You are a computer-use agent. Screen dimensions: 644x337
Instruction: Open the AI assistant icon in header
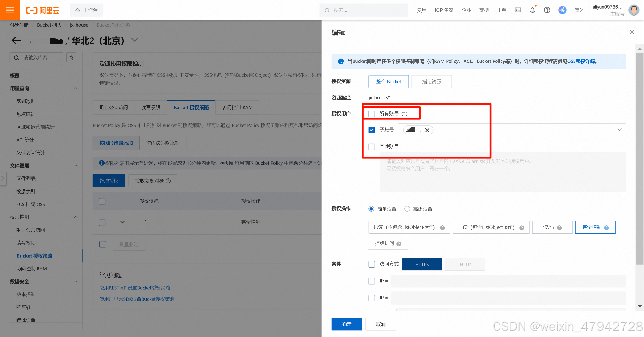tap(562, 10)
